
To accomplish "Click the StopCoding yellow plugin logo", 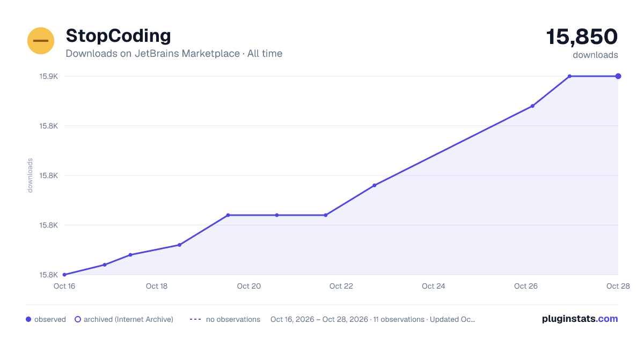I will [41, 41].
